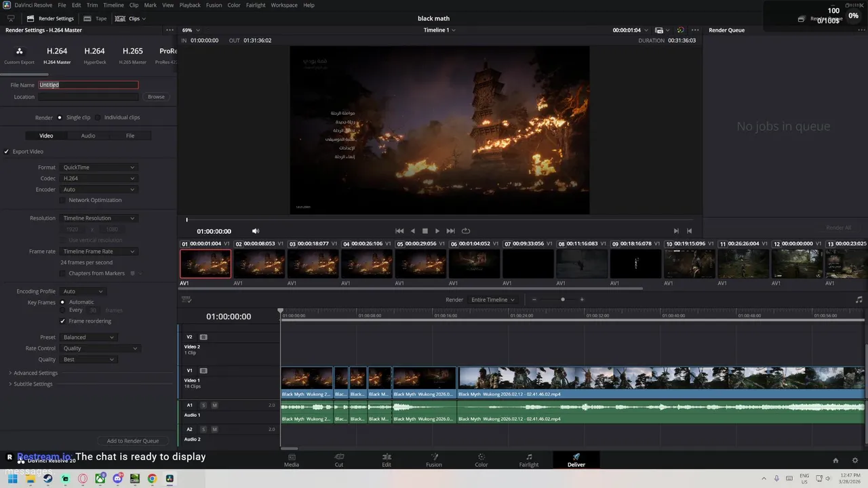Open the Edit page
868x488 pixels.
387,460
